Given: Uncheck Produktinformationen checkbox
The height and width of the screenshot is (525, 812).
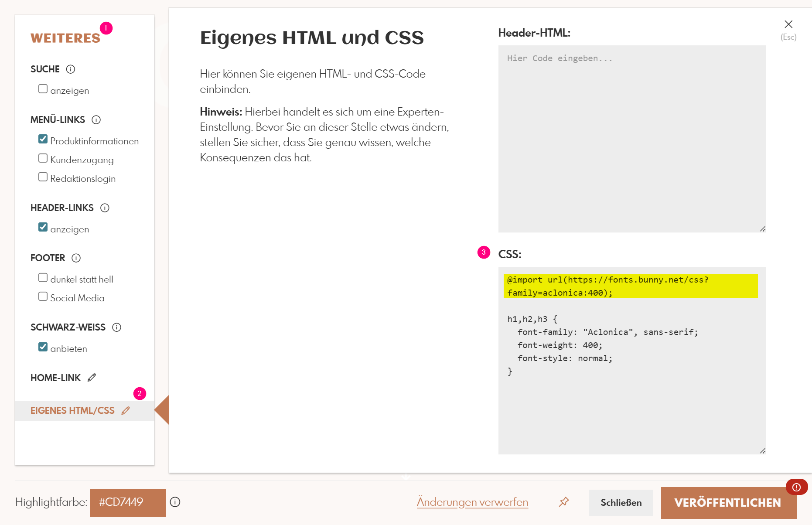Looking at the screenshot, I should coord(43,139).
